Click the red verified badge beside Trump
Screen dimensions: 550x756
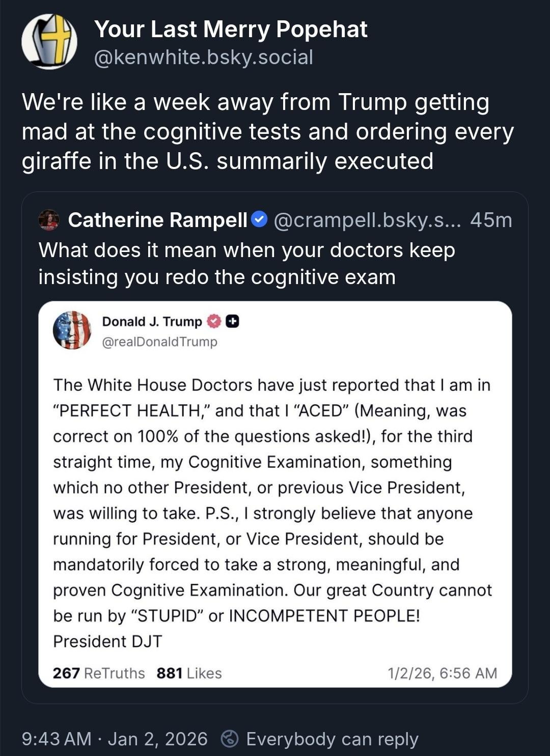coord(214,321)
